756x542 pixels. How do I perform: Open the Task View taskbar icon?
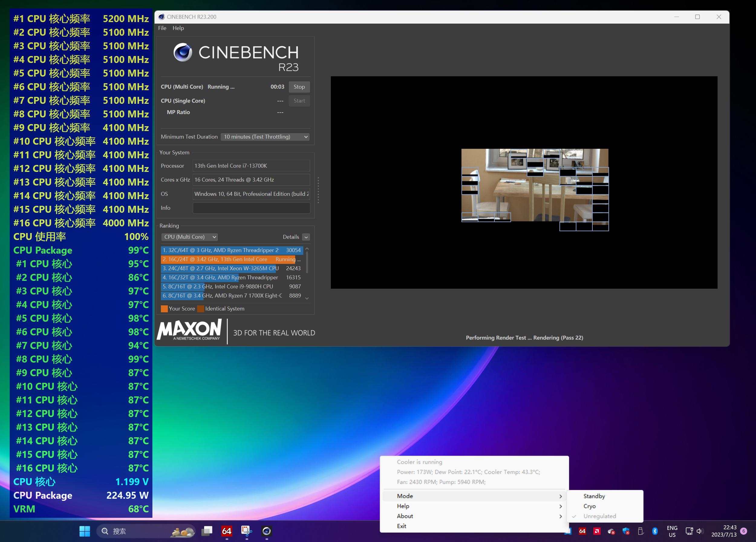pos(207,531)
